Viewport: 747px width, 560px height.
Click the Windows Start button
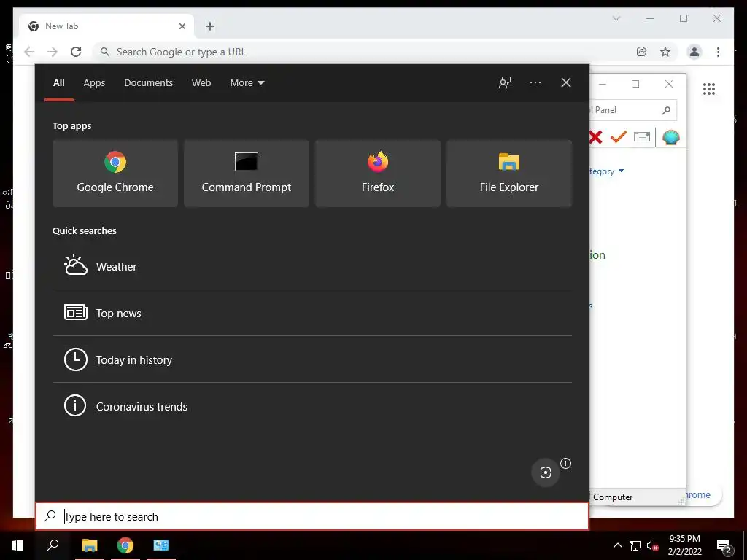pos(18,545)
